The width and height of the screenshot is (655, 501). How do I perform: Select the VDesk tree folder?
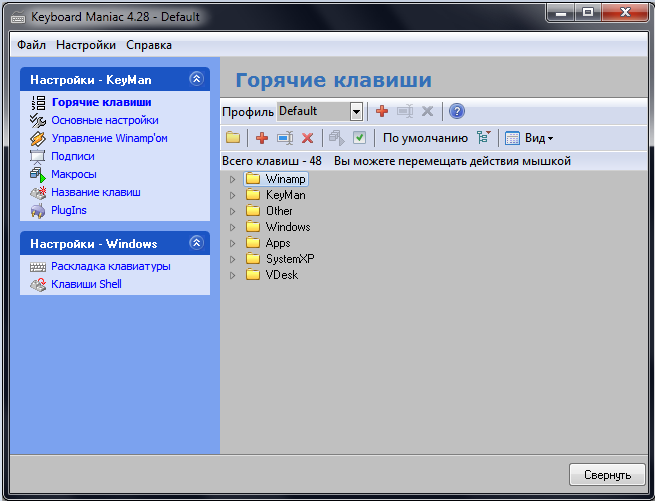[272, 275]
